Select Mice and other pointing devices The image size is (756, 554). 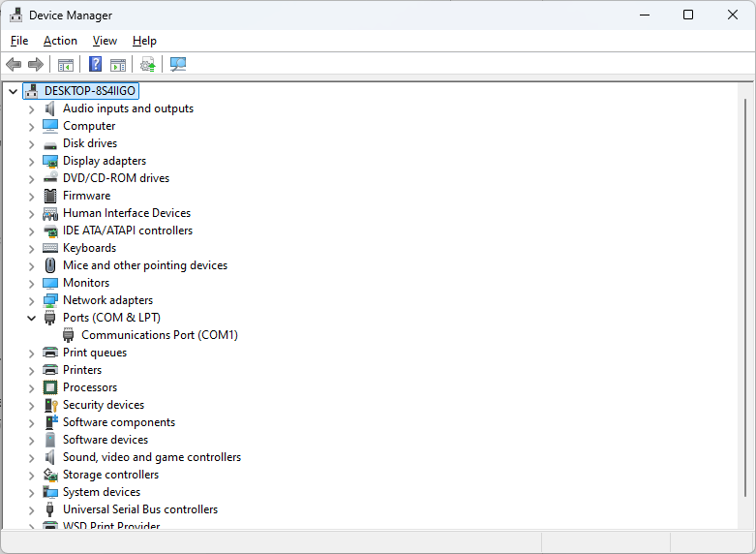145,265
